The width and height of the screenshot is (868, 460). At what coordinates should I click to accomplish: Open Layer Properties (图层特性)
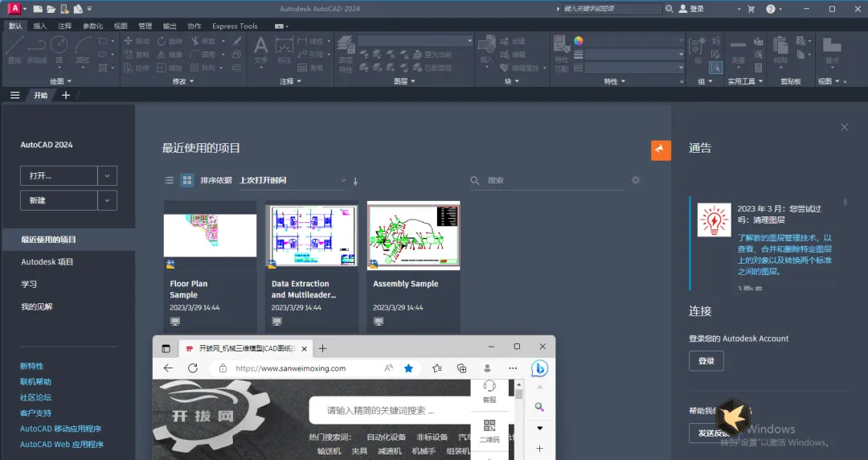[x=346, y=54]
